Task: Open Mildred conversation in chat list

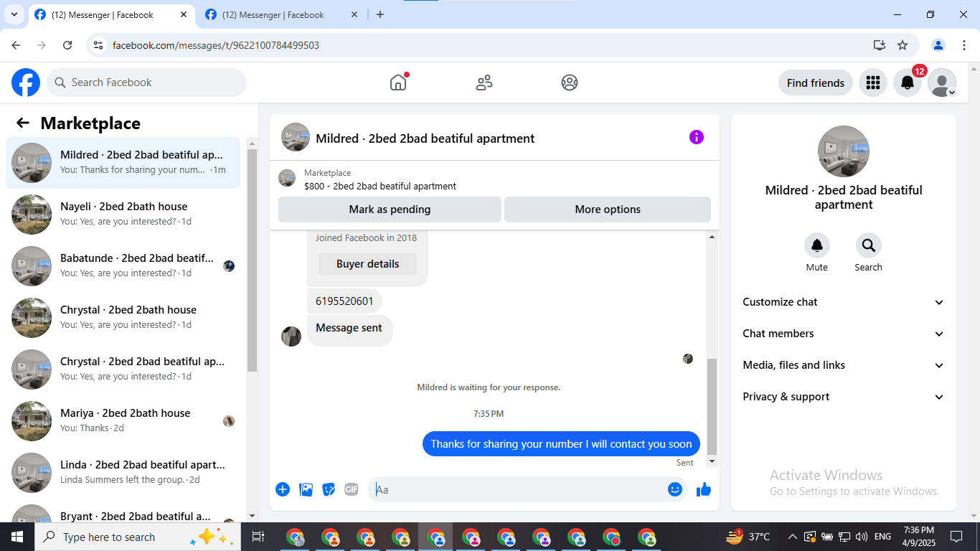Action: coord(123,163)
